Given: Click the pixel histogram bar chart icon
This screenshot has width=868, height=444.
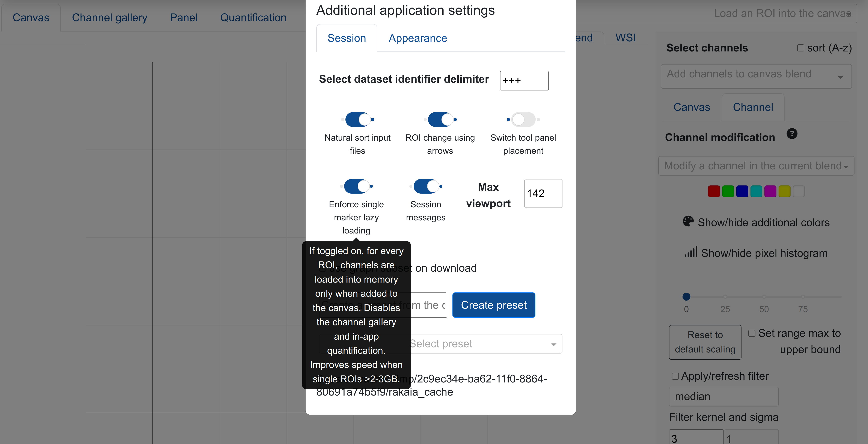Looking at the screenshot, I should (690, 252).
